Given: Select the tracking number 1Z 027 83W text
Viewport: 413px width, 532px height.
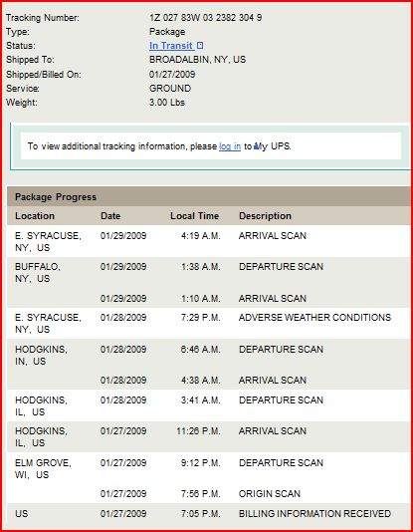Looking at the screenshot, I should 206,18.
